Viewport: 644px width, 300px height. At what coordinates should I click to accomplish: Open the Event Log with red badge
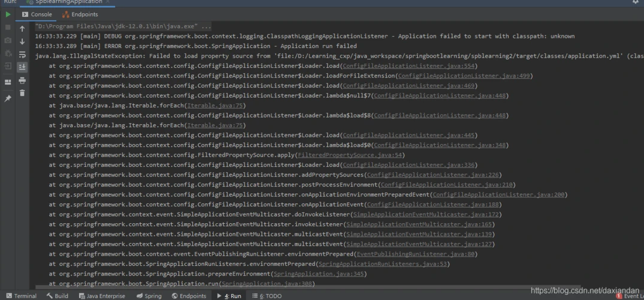630,296
